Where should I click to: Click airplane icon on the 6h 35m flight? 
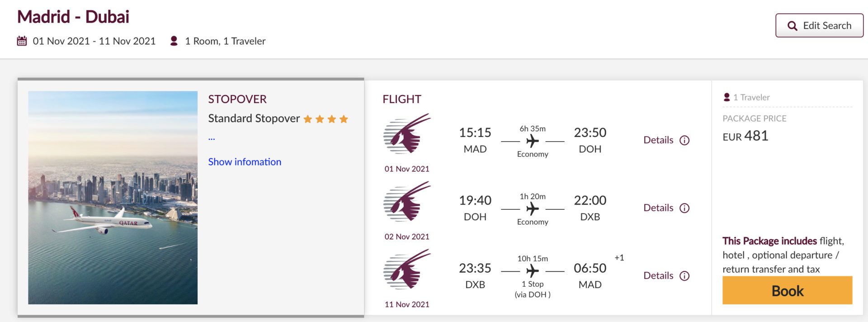click(533, 141)
